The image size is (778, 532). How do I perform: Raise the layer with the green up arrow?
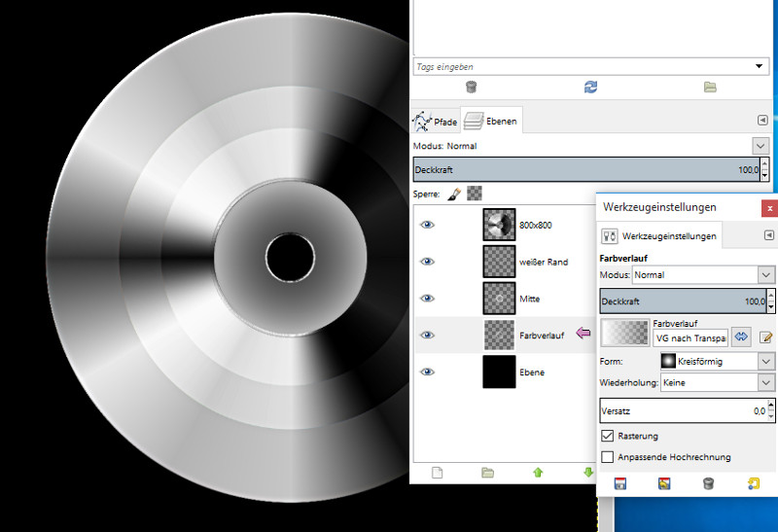(x=537, y=473)
